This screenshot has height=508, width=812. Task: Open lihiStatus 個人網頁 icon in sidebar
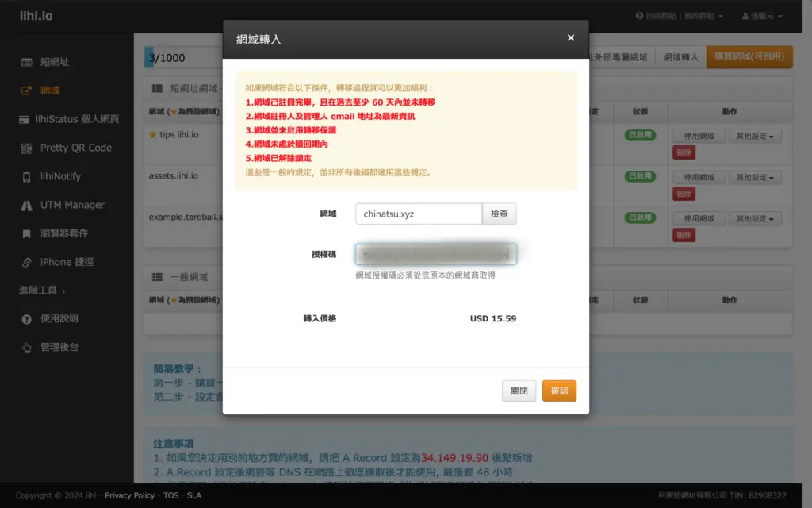click(x=26, y=119)
